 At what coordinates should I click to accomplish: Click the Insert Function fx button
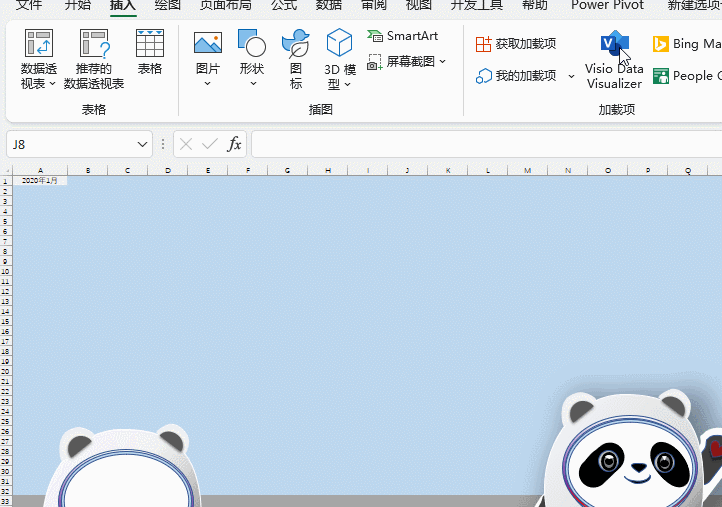pyautogui.click(x=235, y=144)
